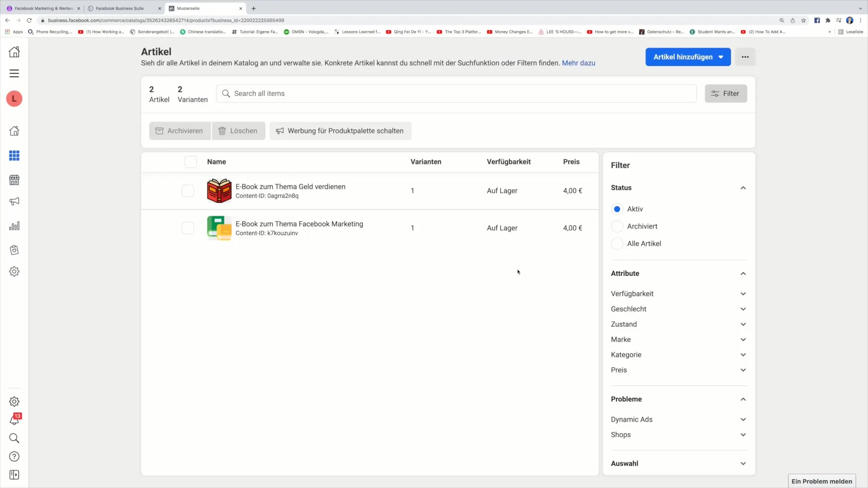Open the Artikel hinzufügen dropdown button
Screen dimensions: 868x488
pyautogui.click(x=688, y=57)
